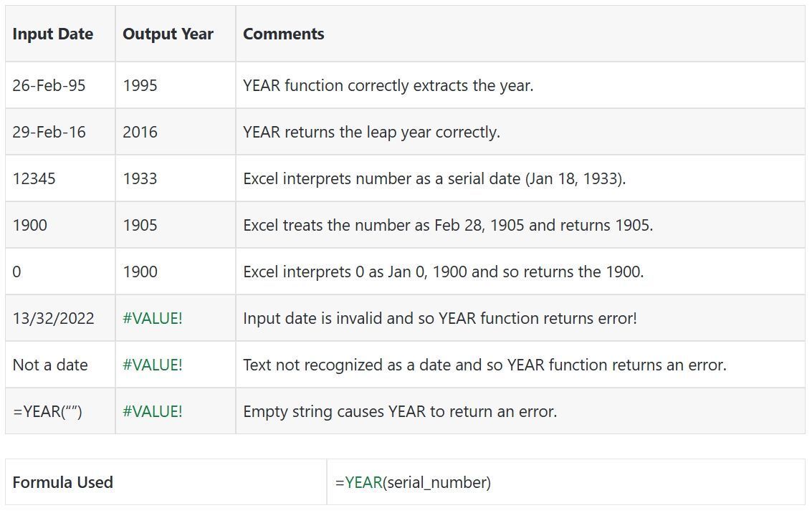Click the #VALUE! result for 13/32/2022
Viewport: 812px width, 513px height.
153,318
